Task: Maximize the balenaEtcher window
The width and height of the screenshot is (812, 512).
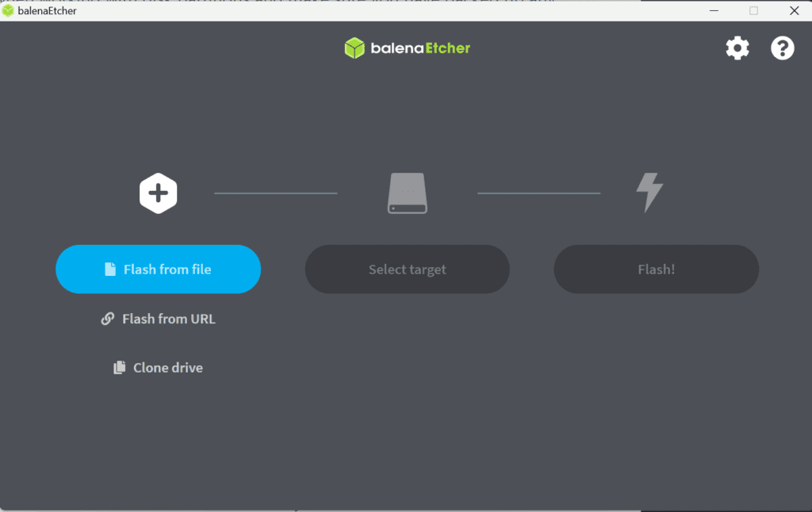Action: coord(753,10)
